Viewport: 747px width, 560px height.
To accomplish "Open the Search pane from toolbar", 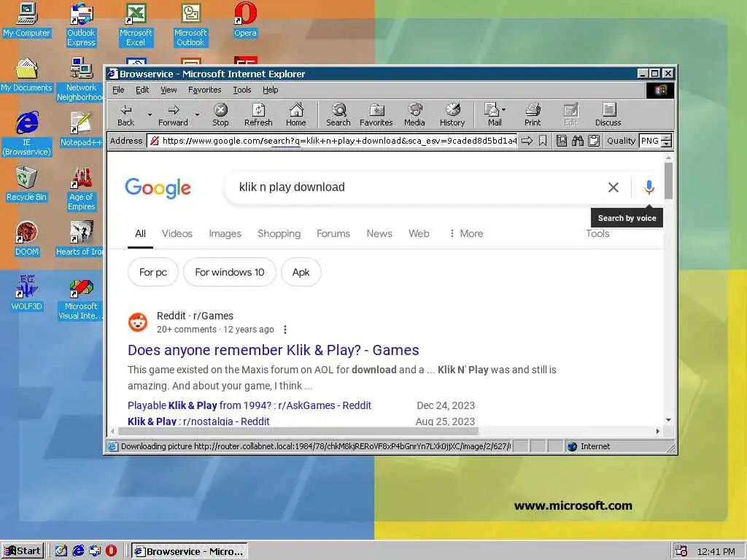I will [338, 114].
